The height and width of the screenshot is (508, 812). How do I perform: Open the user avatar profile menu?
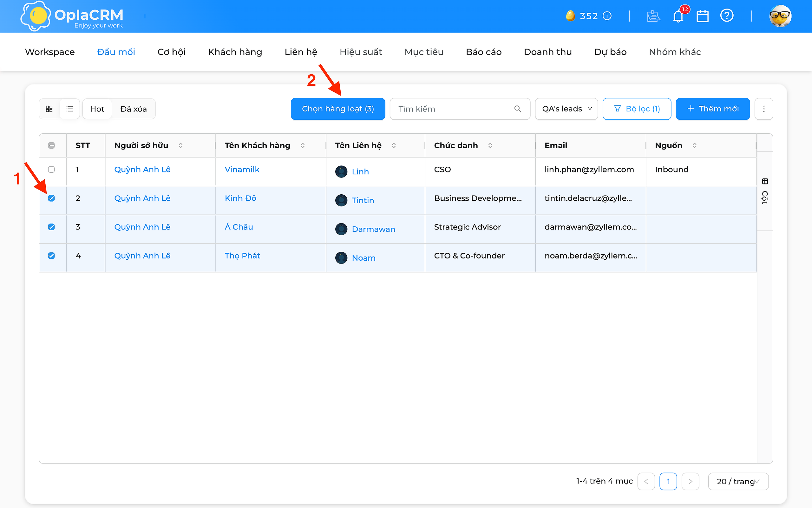tap(780, 16)
